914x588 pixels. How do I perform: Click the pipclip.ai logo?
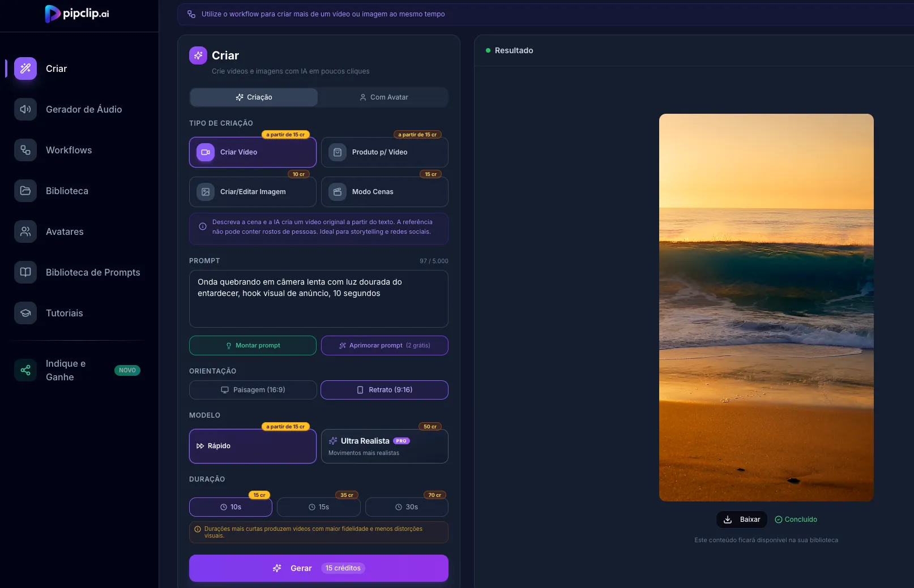[x=77, y=14]
